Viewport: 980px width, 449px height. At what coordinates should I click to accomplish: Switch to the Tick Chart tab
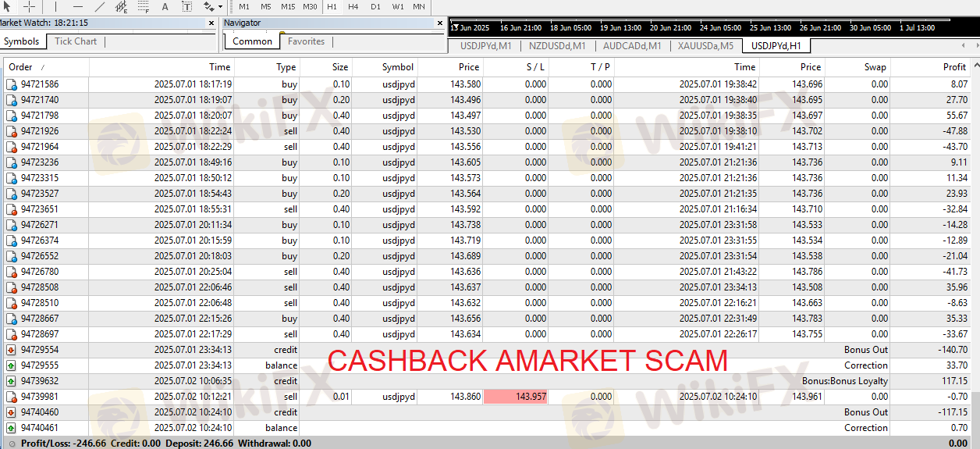[76, 41]
